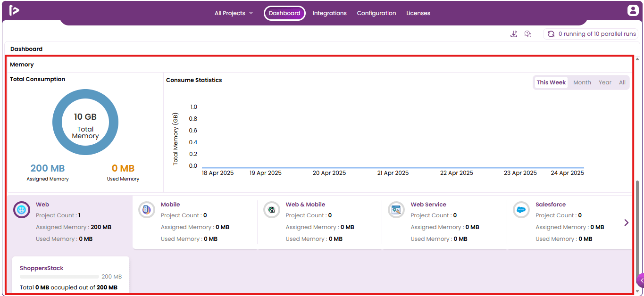Click the 0 MB Used Memory value

click(x=123, y=168)
